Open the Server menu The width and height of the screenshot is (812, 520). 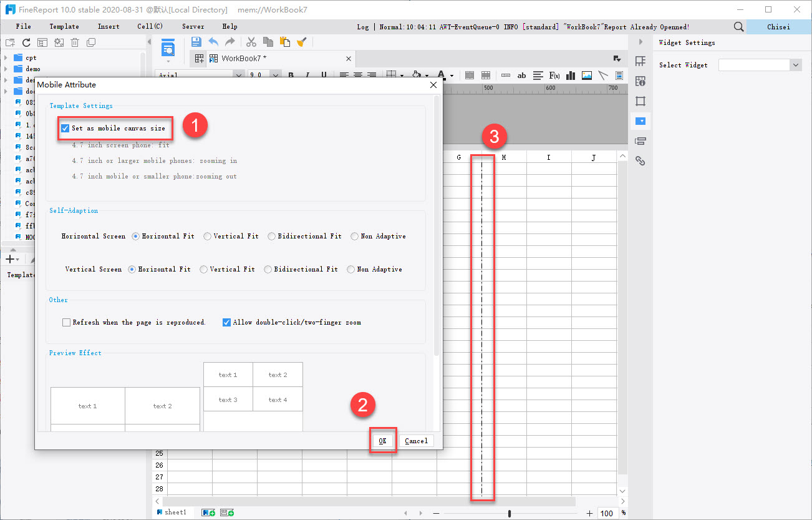click(193, 26)
